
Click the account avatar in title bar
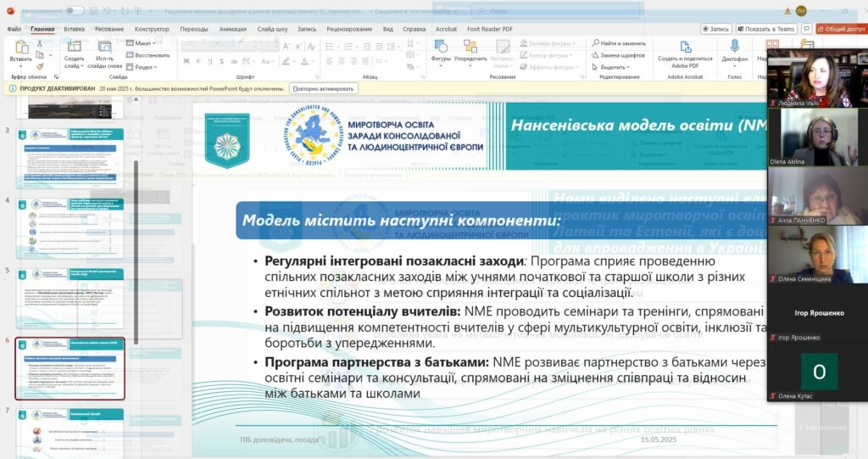click(801, 10)
